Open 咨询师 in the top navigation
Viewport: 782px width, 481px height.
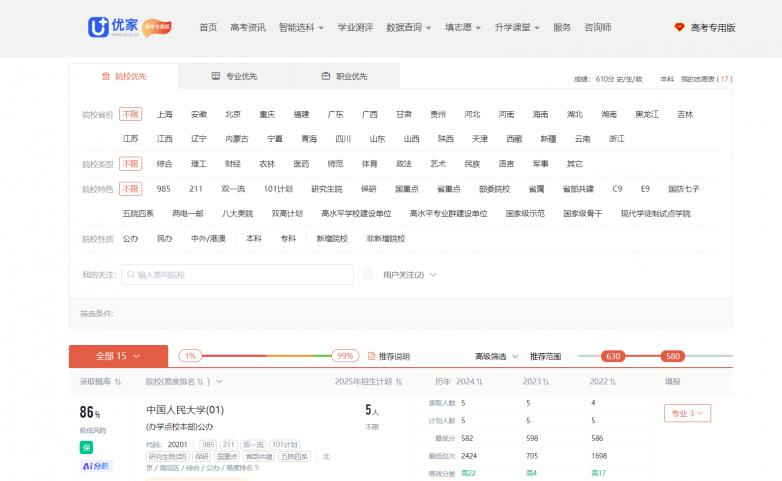[597, 27]
